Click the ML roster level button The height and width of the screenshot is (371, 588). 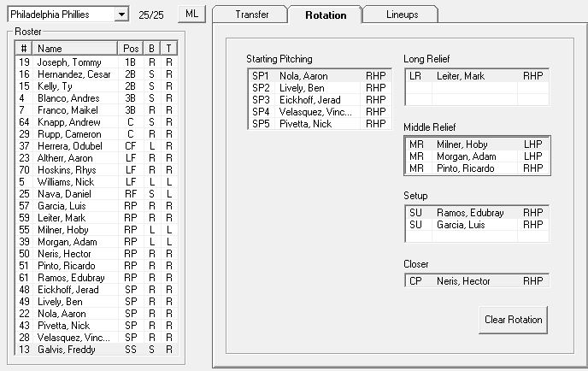191,14
